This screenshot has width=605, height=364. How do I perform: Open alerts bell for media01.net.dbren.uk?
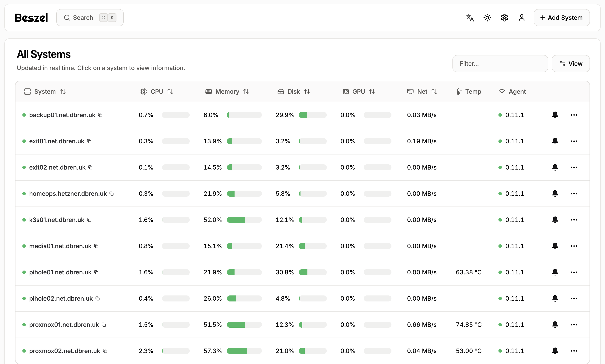[555, 246]
